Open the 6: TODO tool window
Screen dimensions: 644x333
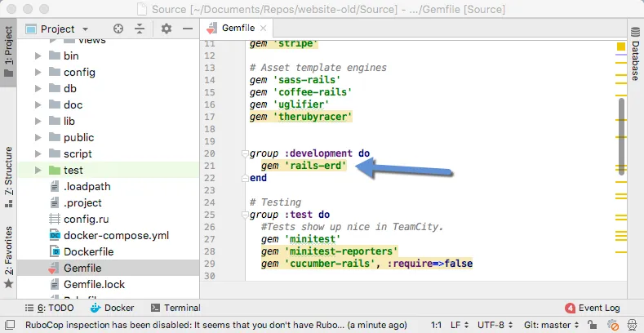(x=49, y=308)
